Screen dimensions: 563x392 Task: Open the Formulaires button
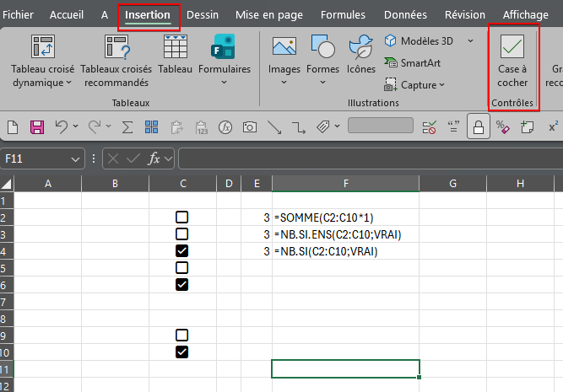tap(225, 60)
